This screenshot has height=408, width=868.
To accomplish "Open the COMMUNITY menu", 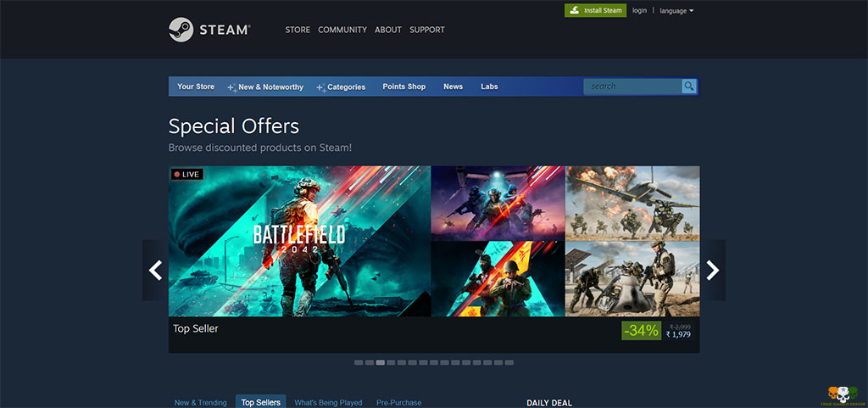I will 342,30.
